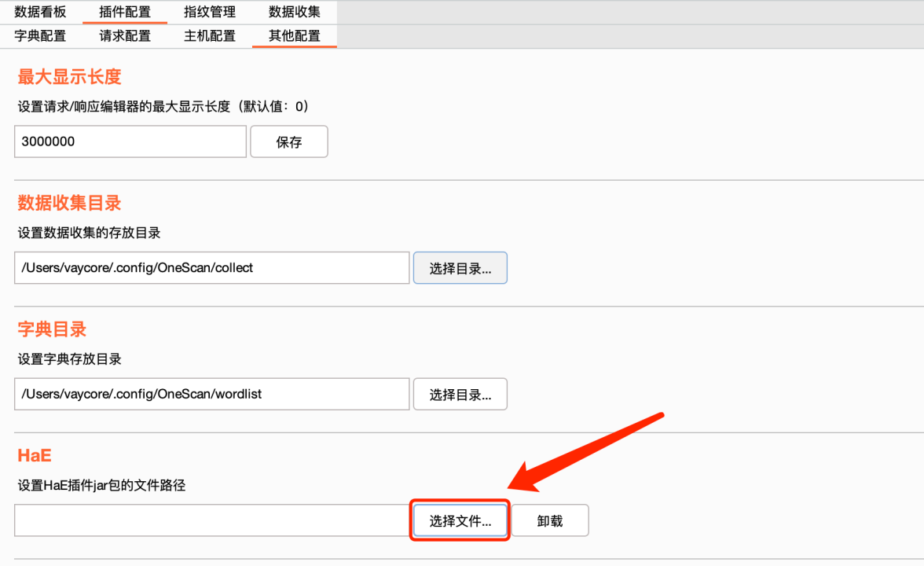924x566 pixels.
Task: Select the 字典配置 sub-tab
Action: 40,36
